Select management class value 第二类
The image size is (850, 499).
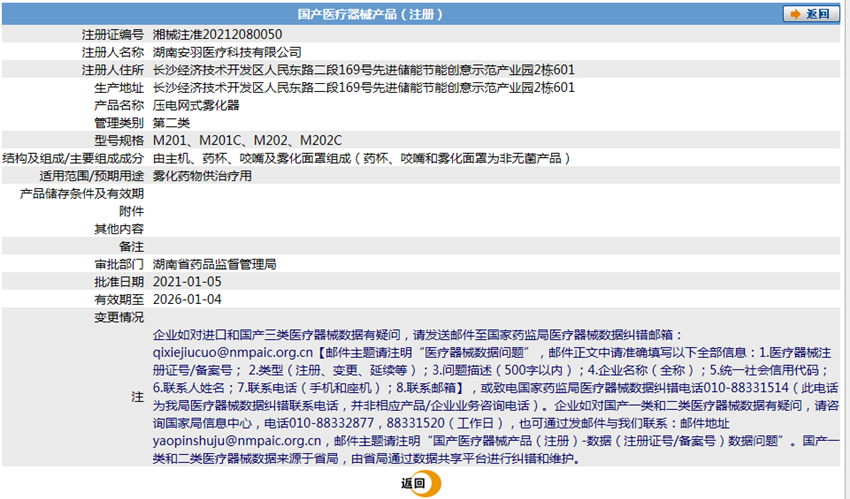171,123
